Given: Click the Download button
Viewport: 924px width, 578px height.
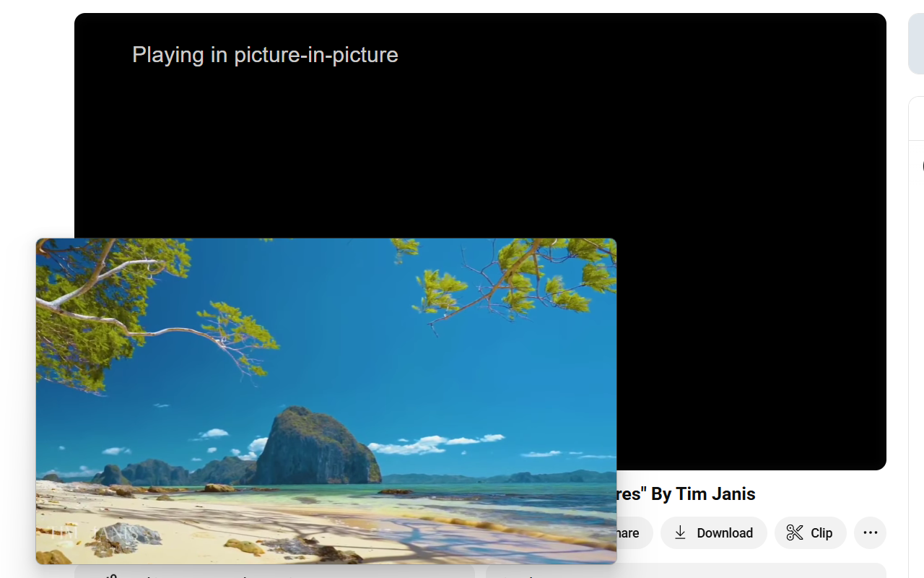Looking at the screenshot, I should point(713,532).
